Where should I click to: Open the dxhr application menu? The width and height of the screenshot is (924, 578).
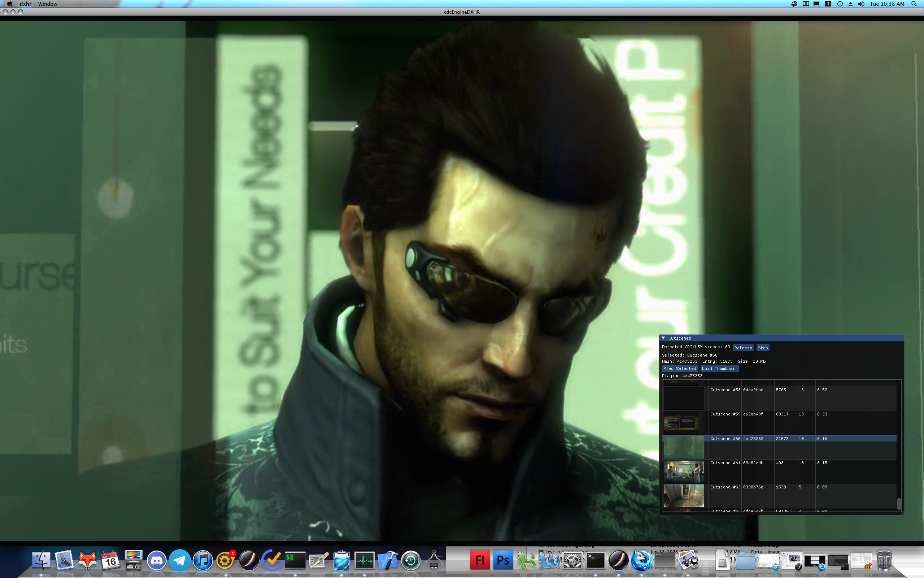(x=26, y=4)
